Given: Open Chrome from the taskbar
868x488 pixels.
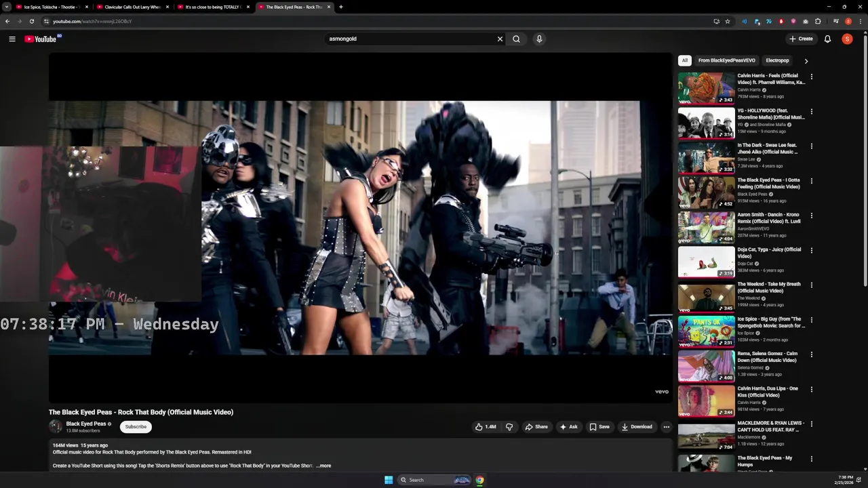Looking at the screenshot, I should [x=479, y=480].
